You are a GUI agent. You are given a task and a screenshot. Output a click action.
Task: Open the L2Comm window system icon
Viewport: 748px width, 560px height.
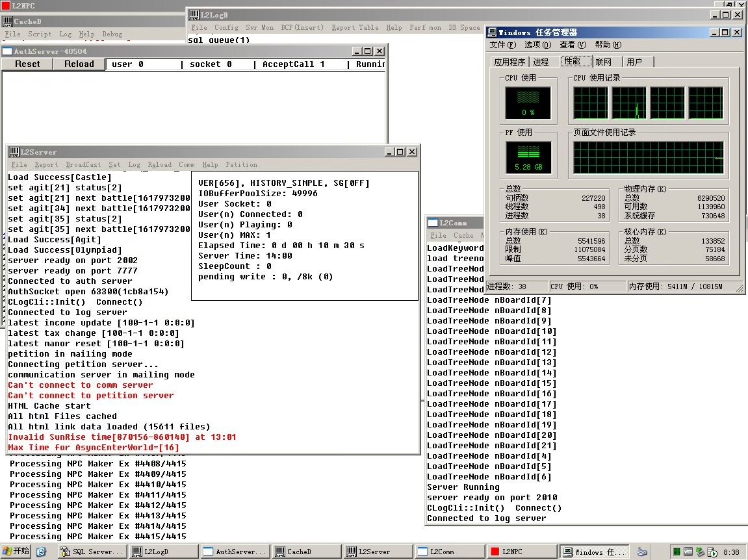click(x=432, y=222)
